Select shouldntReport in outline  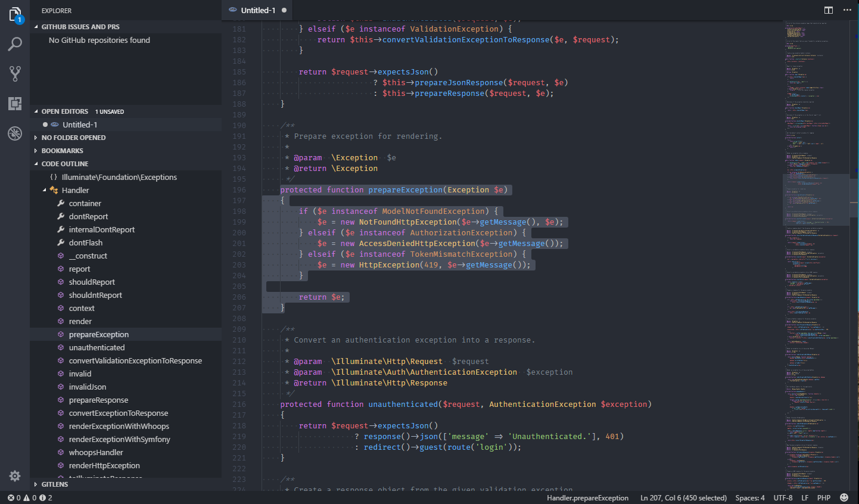[126, 295]
